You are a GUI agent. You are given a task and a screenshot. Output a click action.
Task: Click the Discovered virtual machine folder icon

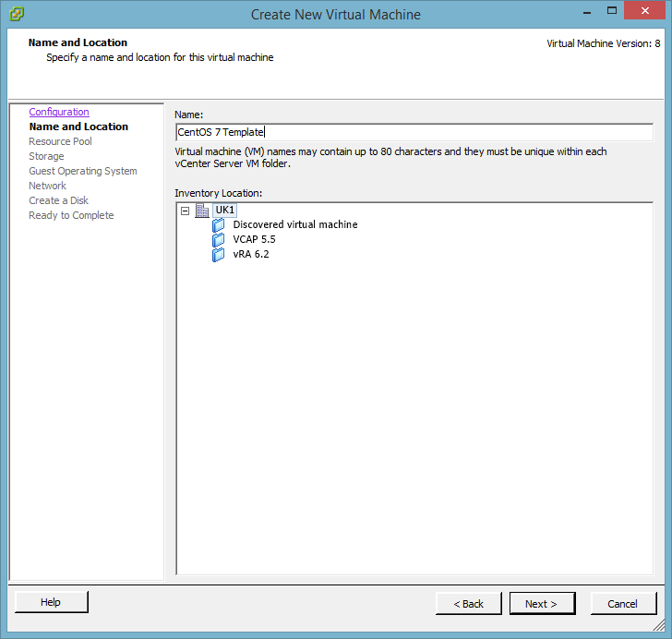[219, 224]
